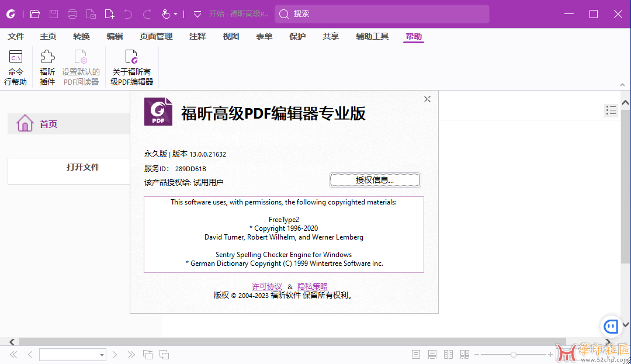Screen dimensions: 631x364
Task: Open the 隐私策略 link
Action: 313,286
